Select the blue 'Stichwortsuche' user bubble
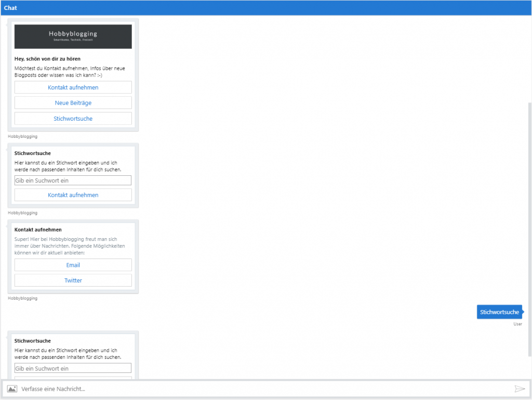The image size is (532, 400). pyautogui.click(x=499, y=312)
